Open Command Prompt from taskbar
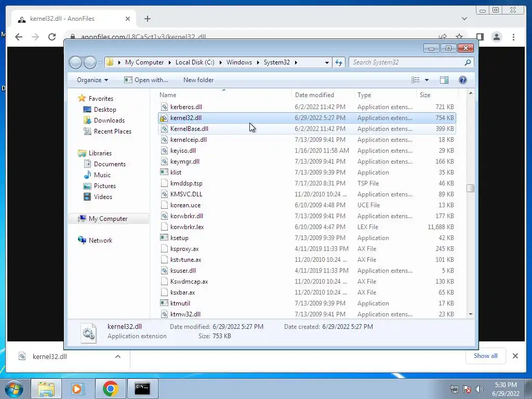Image resolution: width=532 pixels, height=399 pixels. pos(142,389)
